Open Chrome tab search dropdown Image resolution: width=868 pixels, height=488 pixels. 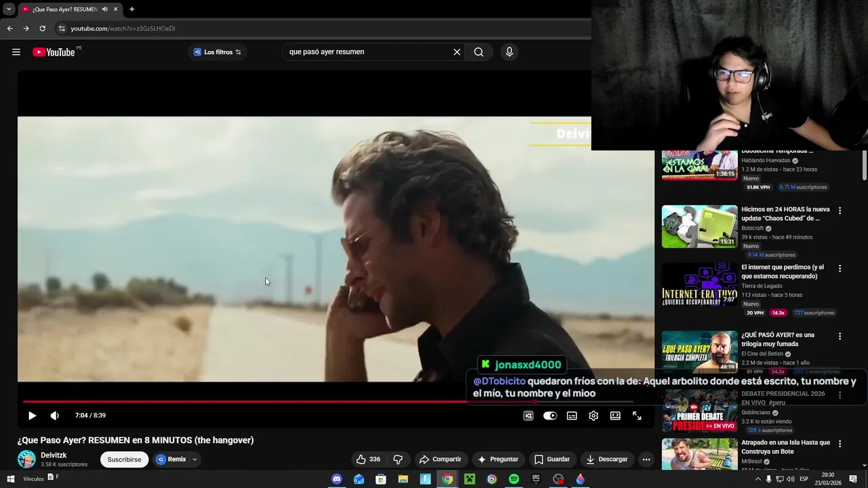(8, 9)
